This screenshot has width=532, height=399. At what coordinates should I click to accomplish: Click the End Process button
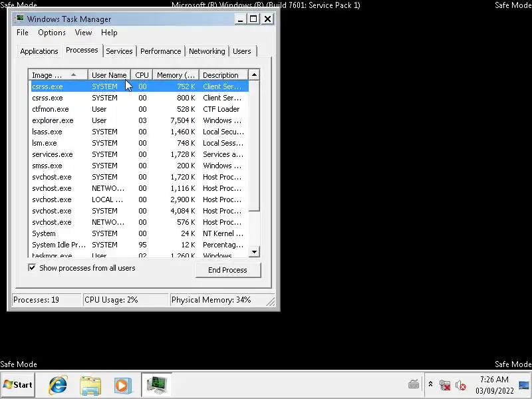point(228,270)
